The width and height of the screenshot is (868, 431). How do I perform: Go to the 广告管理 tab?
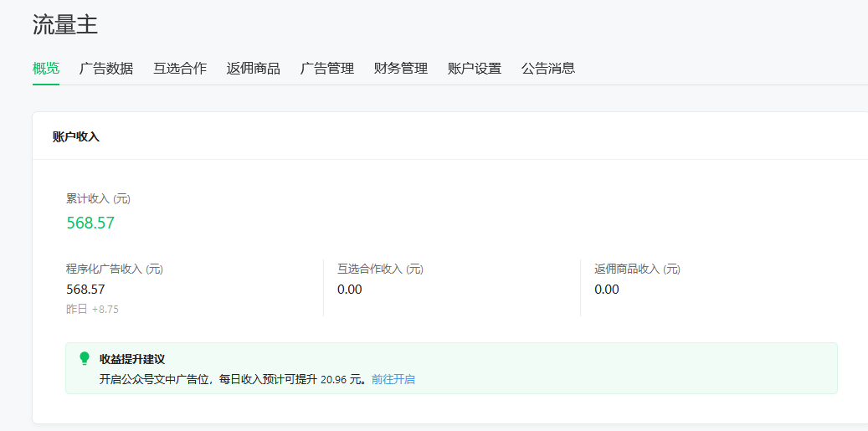[x=327, y=69]
